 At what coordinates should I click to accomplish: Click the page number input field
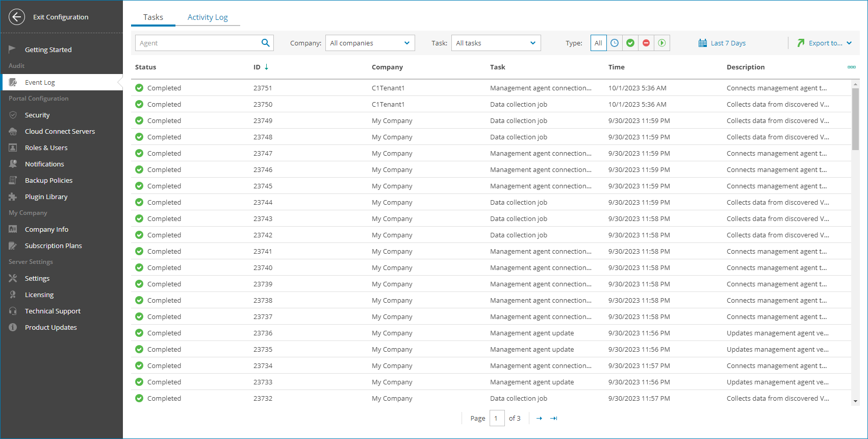[x=497, y=419]
